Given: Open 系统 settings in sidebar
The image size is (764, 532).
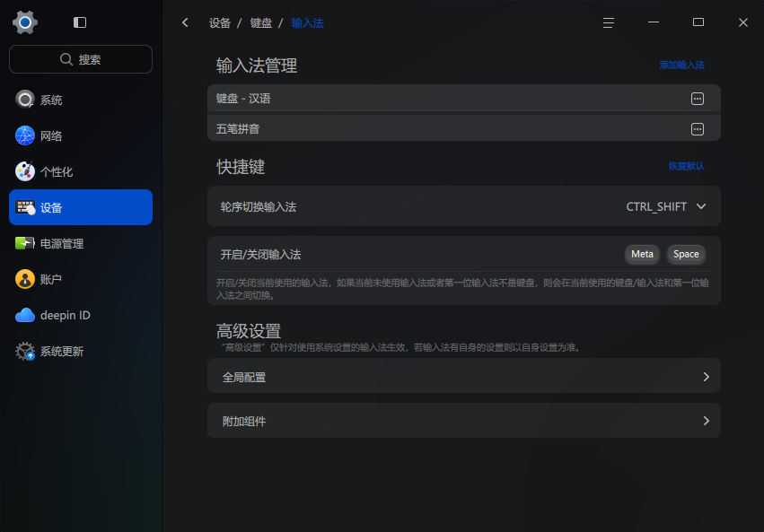Looking at the screenshot, I should point(81,100).
